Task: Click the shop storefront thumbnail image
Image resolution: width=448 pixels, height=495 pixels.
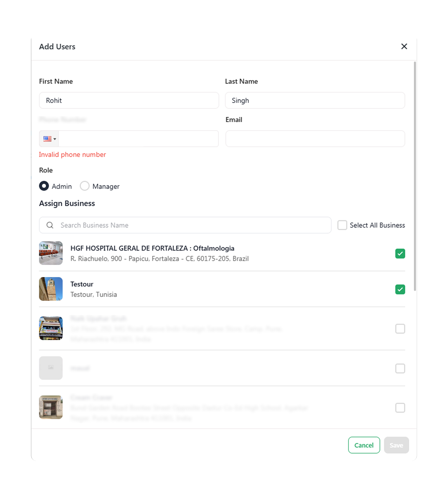Action: coord(51,328)
